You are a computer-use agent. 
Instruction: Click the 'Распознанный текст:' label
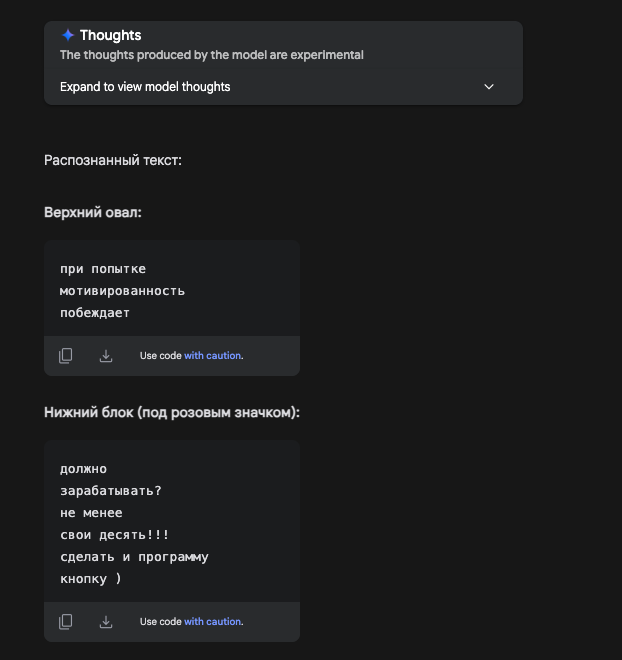pyautogui.click(x=113, y=160)
